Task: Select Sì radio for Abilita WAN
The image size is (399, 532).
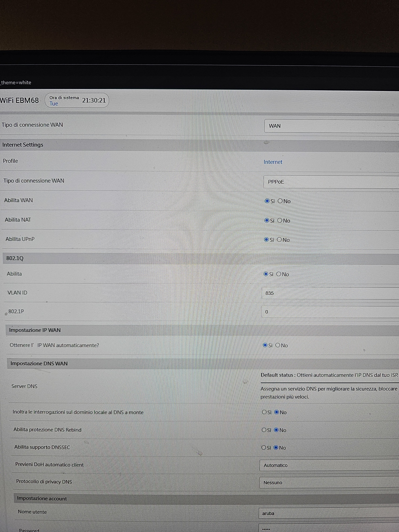Action: pyautogui.click(x=267, y=201)
